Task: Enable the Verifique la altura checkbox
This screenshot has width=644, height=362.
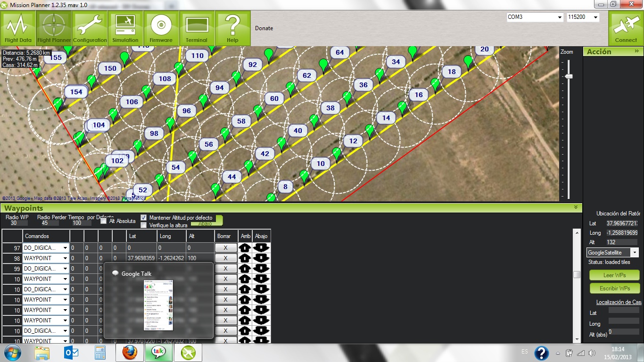Action: (144, 225)
